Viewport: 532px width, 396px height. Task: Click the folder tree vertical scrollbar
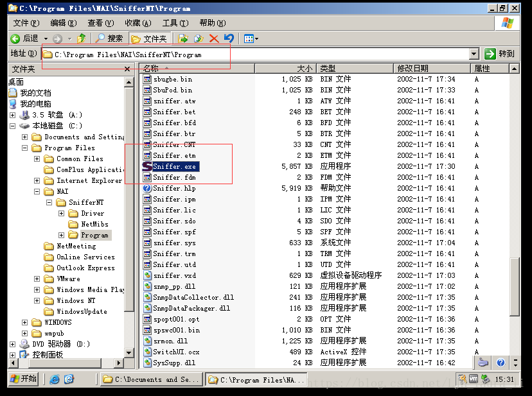129,217
